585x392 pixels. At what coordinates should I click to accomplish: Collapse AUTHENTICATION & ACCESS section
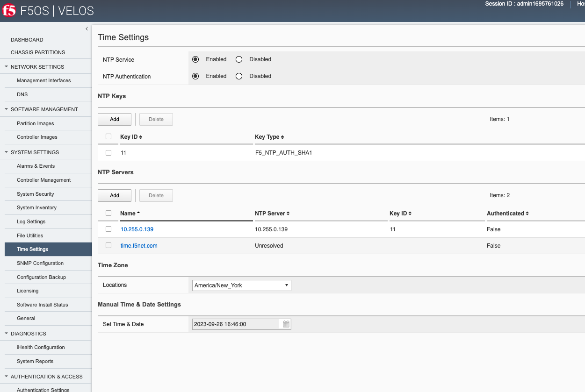point(7,377)
